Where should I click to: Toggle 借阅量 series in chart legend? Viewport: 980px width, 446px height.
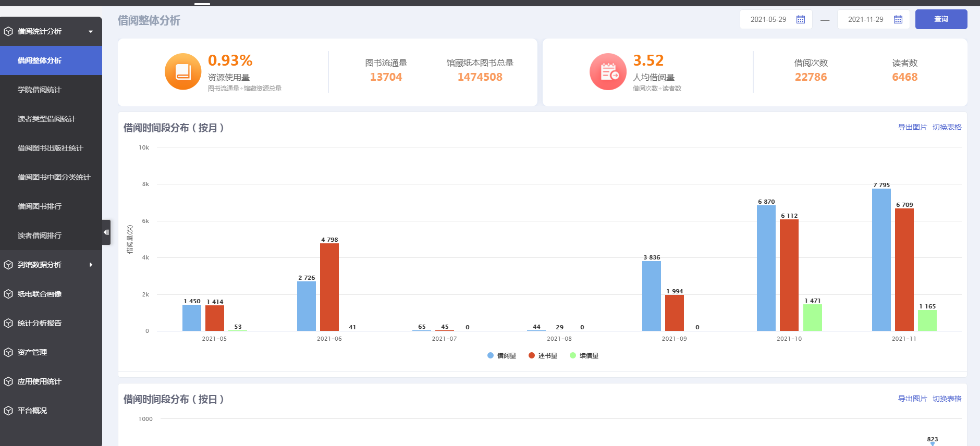click(x=501, y=356)
